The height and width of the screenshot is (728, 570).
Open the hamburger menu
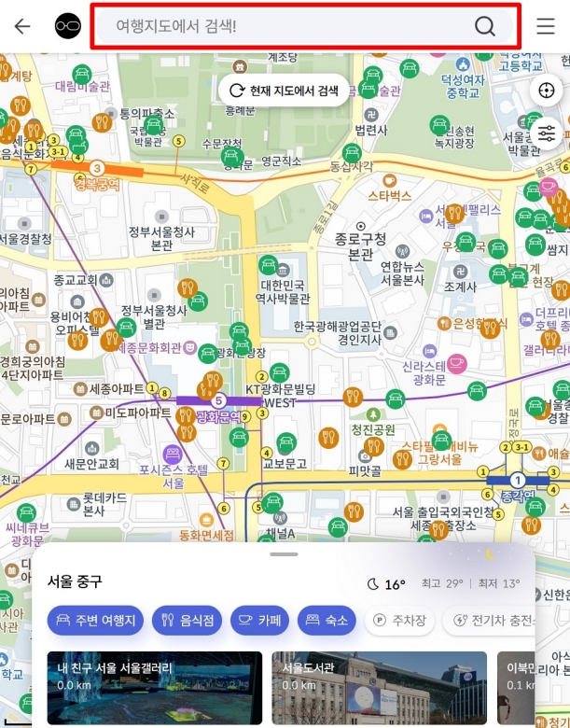[x=546, y=26]
